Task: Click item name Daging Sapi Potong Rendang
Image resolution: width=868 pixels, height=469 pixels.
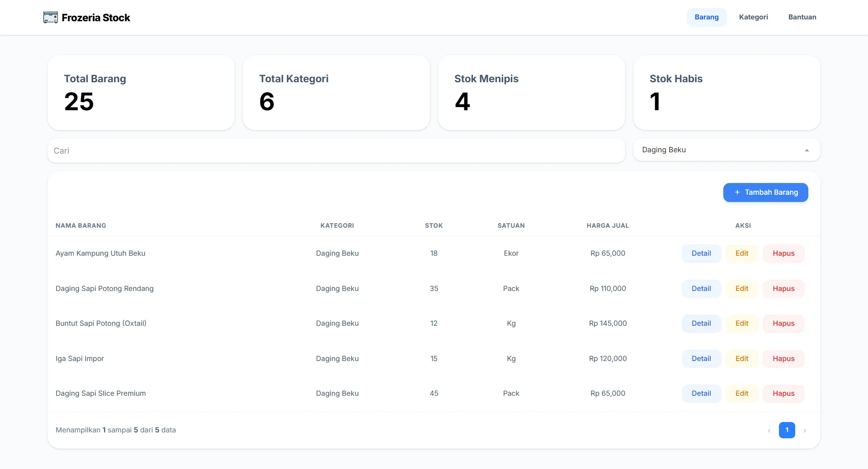Action: pyautogui.click(x=104, y=289)
